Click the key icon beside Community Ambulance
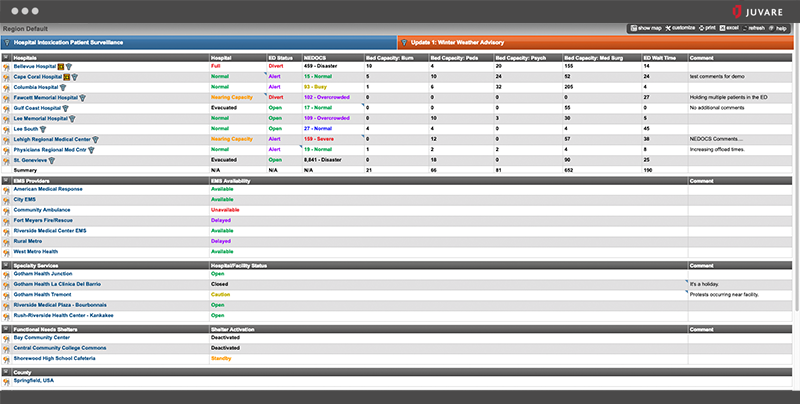Screen dimensions: 800x404 (x=6, y=211)
